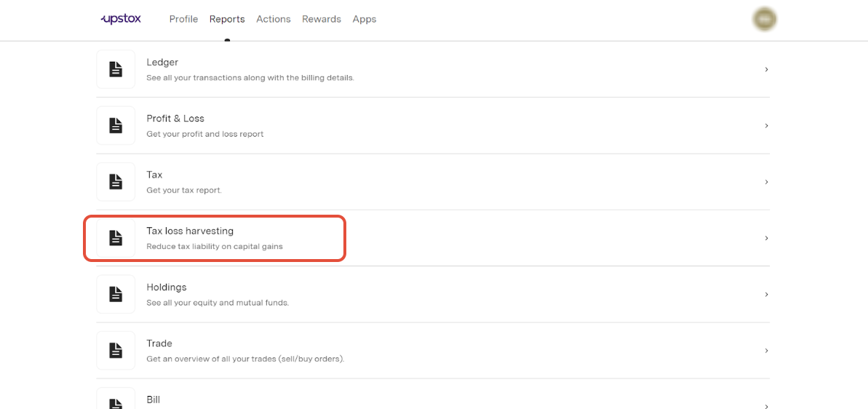Open the Tax loss harvesting report
Image resolution: width=868 pixels, height=409 pixels.
(x=190, y=231)
